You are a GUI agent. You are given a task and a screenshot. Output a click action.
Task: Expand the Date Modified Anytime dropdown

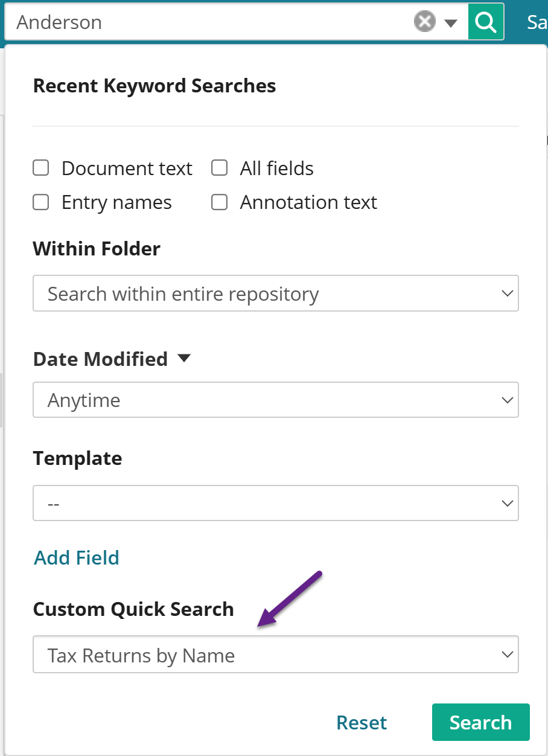point(276,400)
